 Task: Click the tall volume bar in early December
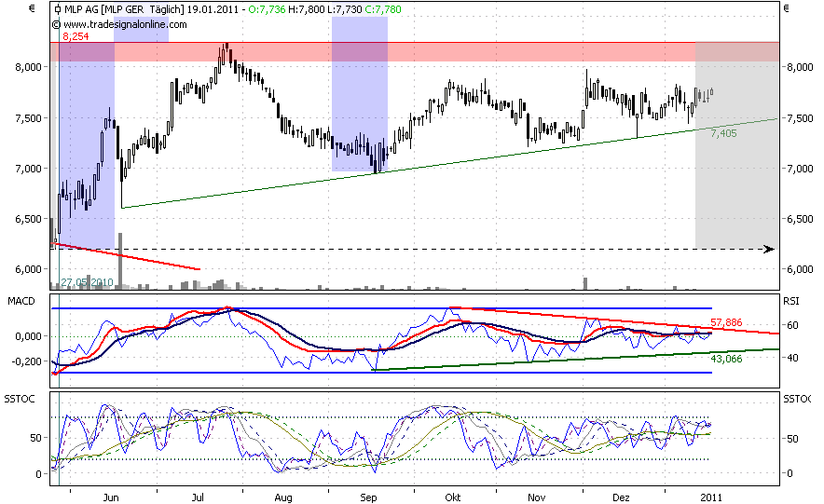(584, 284)
